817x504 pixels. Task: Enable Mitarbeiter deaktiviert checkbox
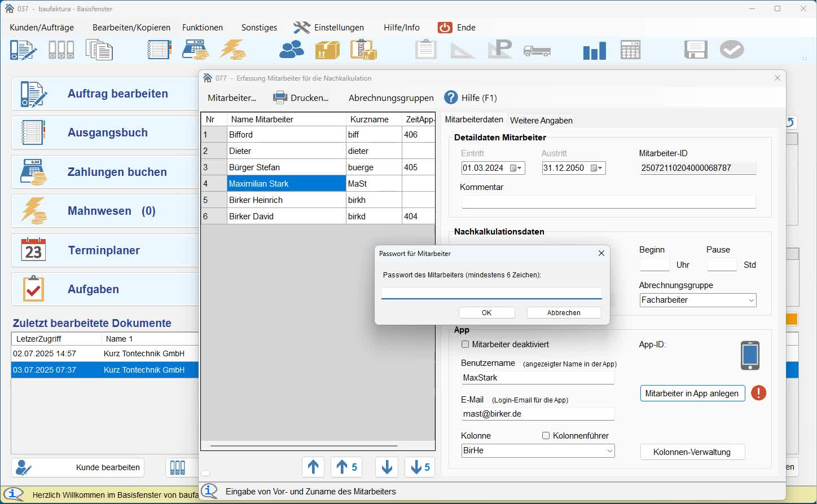[x=465, y=344]
